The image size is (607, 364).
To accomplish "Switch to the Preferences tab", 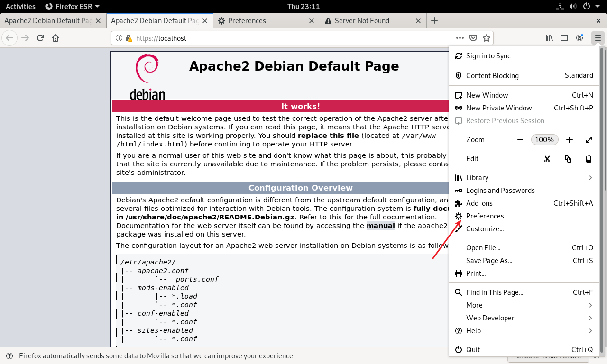I will coord(266,21).
